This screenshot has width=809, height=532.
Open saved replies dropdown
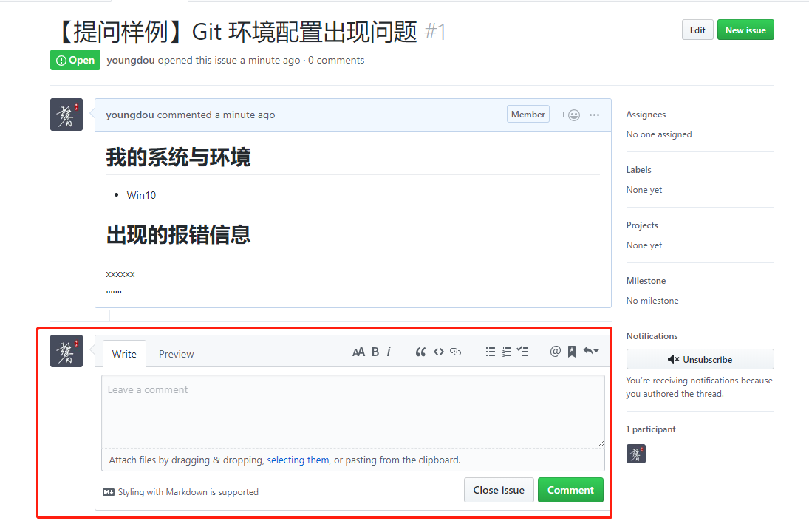[591, 351]
